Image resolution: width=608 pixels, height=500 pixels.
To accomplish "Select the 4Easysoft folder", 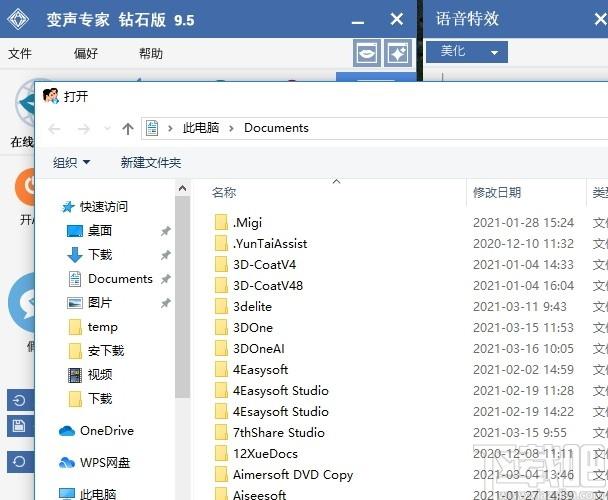I will point(251,369).
